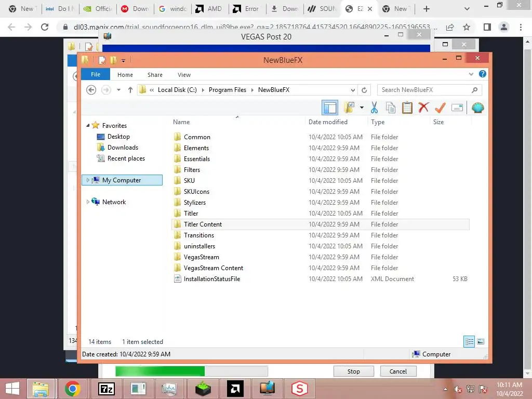Open the Home ribbon tab

click(x=125, y=75)
